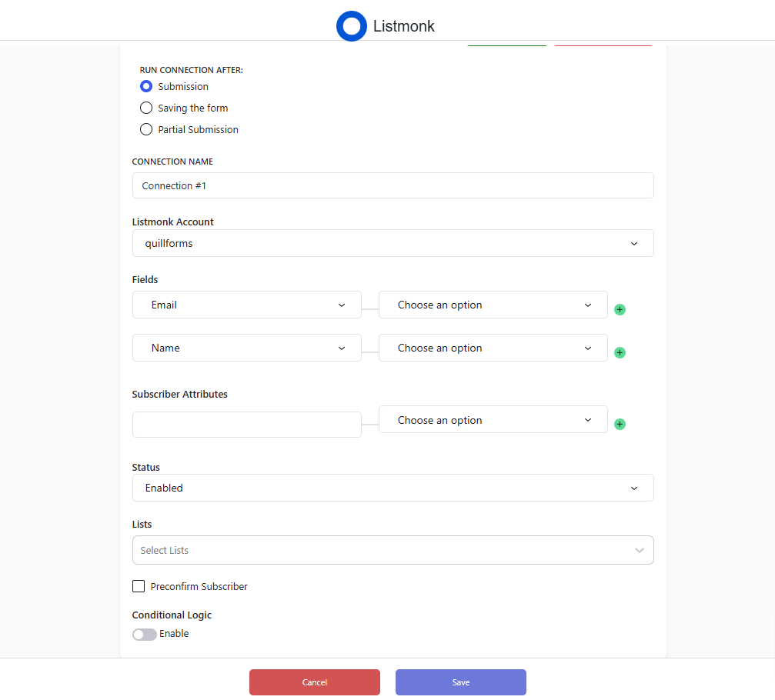Screen dimensions: 775x700
Task: Open the Select Lists dropdown
Action: pyautogui.click(x=393, y=550)
